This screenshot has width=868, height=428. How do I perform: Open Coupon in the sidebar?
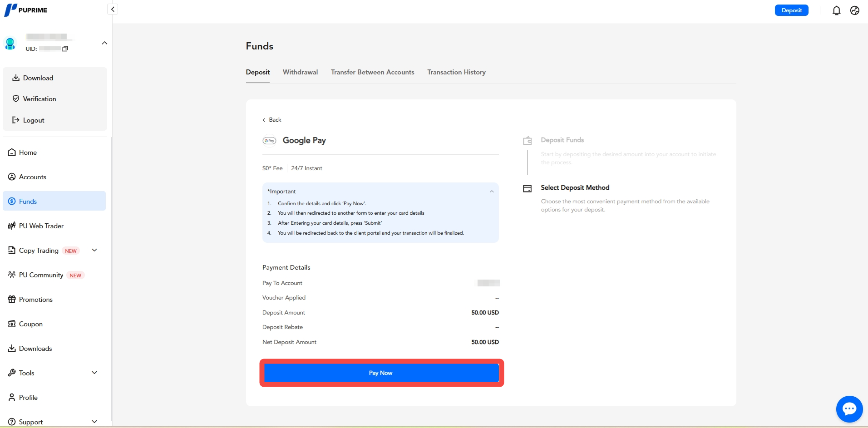pyautogui.click(x=54, y=324)
